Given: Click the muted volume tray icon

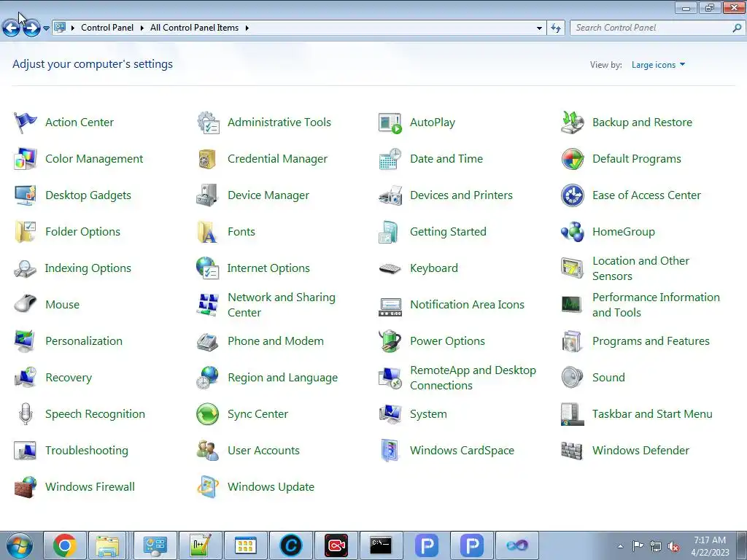Looking at the screenshot, I should click(x=673, y=546).
